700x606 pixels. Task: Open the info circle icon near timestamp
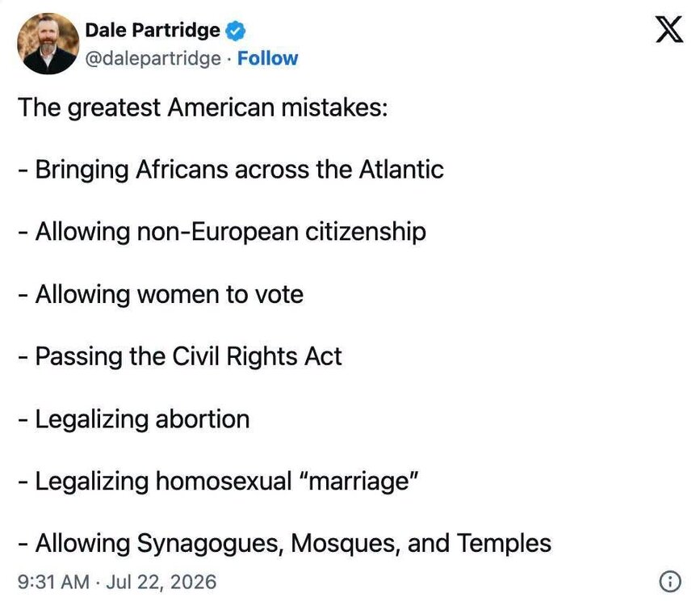click(x=670, y=582)
